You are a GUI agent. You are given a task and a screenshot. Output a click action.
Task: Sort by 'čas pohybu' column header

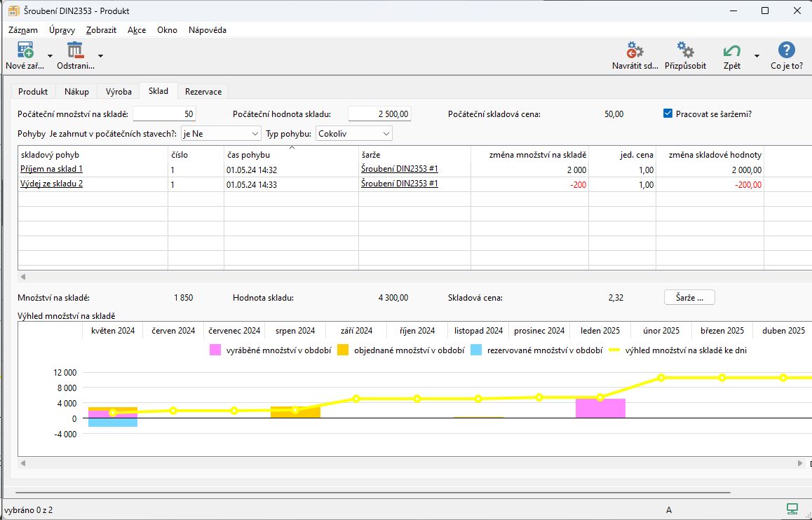point(248,155)
